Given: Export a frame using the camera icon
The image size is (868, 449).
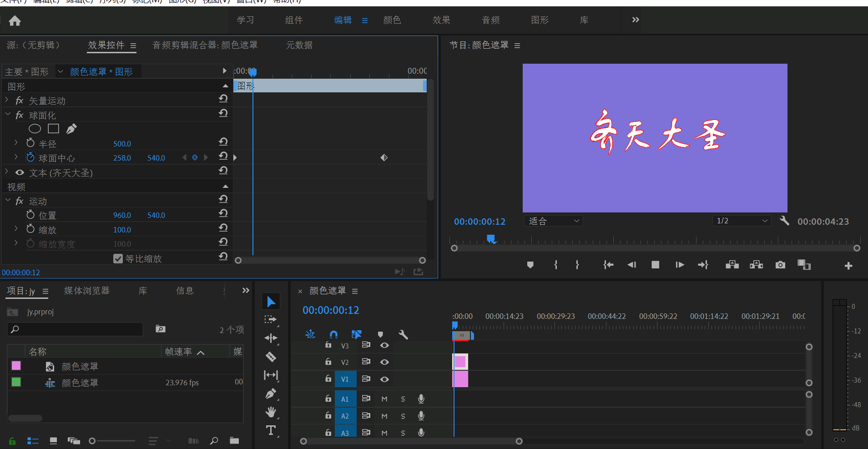Looking at the screenshot, I should pyautogui.click(x=780, y=264).
